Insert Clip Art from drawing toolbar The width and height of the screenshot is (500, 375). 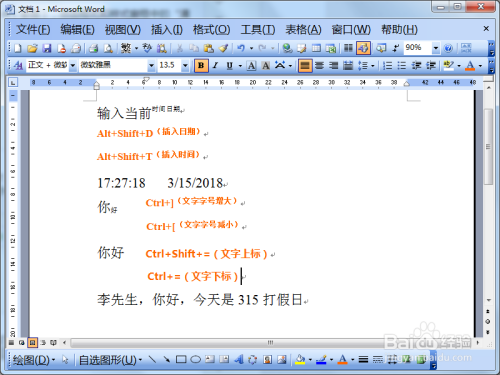click(x=267, y=359)
